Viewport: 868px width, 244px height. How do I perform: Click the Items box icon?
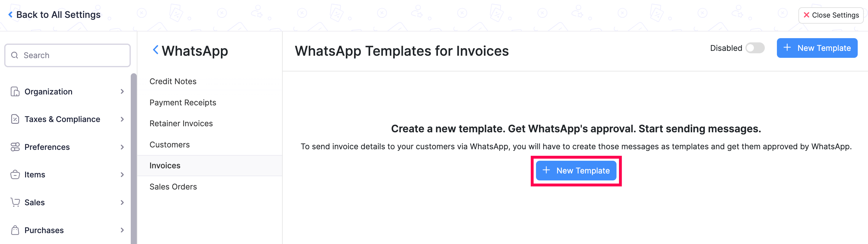click(x=15, y=175)
